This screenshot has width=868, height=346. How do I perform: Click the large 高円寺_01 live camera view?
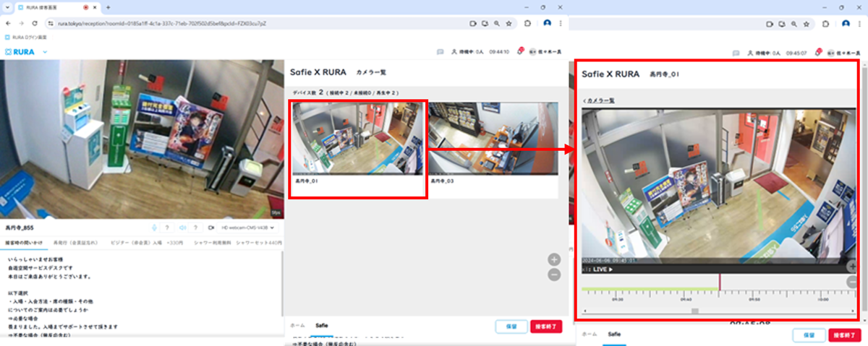tap(718, 186)
